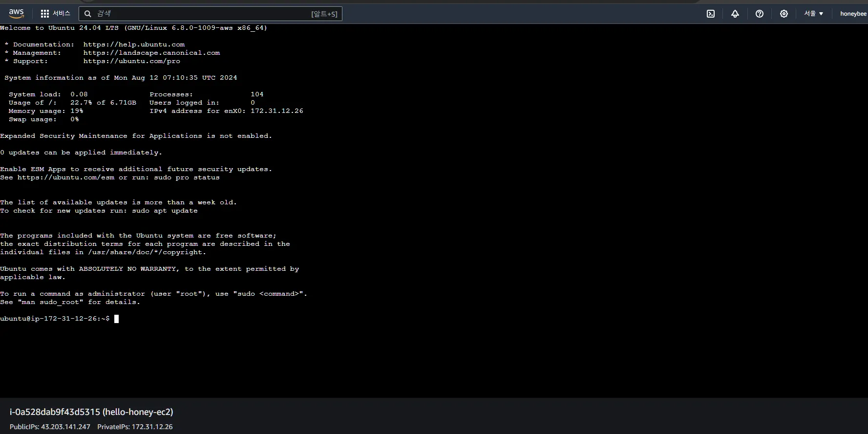Image resolution: width=868 pixels, height=434 pixels.
Task: Click the PublicIPs 43.203.141.247 text
Action: coord(50,427)
